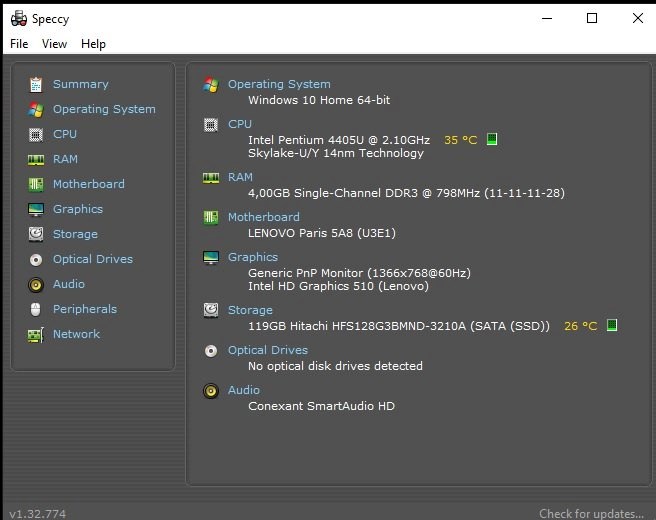Viewport: 656px width, 520px height.
Task: Click 'LENOVO Paris 5A8 (U3E1)' text
Action: 322,233
